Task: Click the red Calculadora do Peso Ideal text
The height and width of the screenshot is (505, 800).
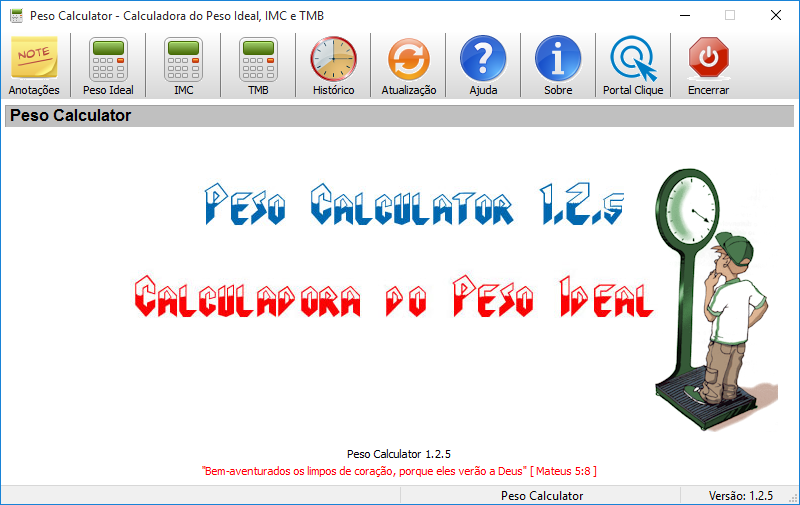Action: click(393, 296)
